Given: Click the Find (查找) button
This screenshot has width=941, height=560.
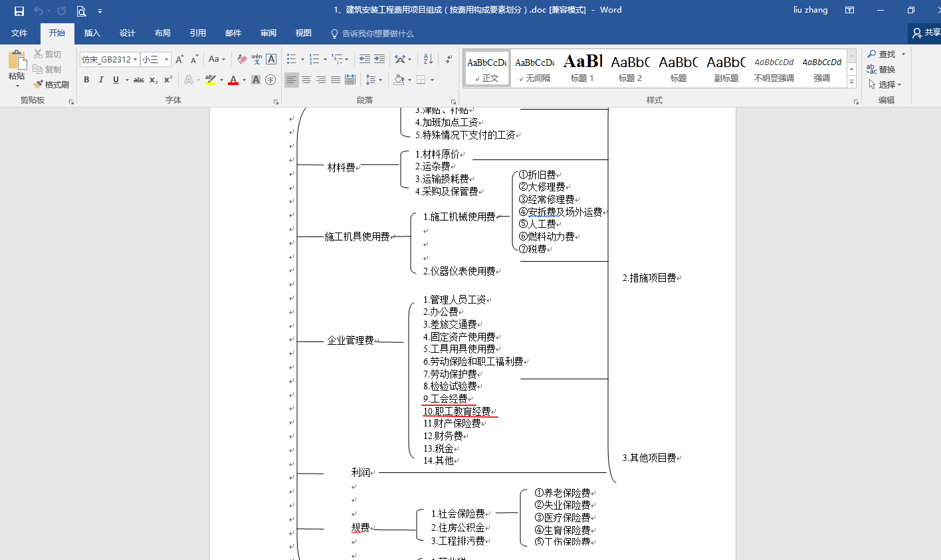Looking at the screenshot, I should 882,54.
